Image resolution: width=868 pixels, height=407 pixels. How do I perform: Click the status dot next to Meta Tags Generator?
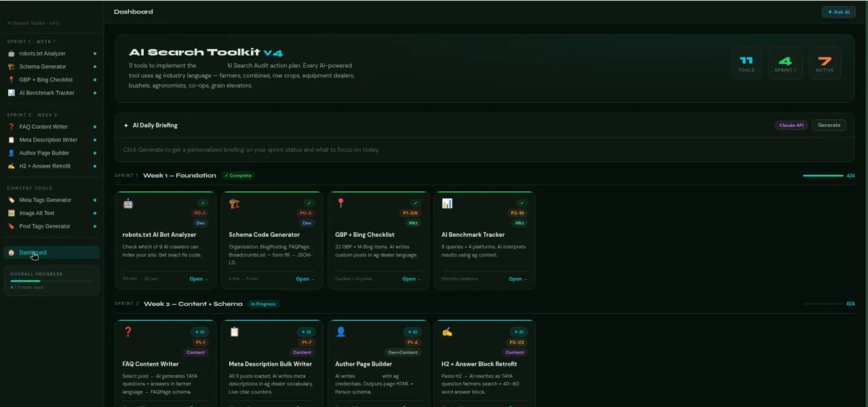[x=95, y=200]
